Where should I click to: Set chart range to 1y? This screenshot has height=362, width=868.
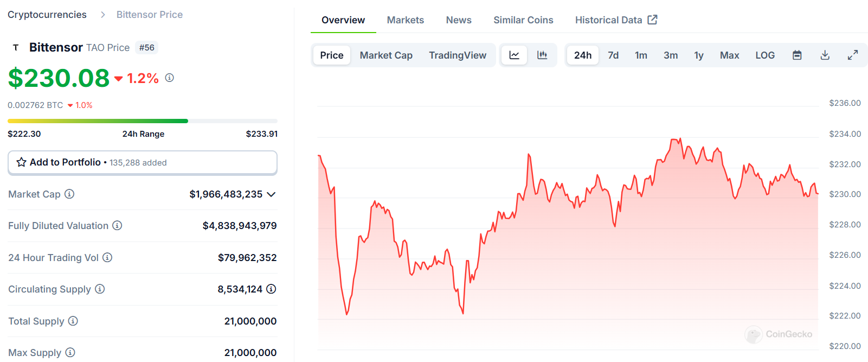pyautogui.click(x=699, y=55)
